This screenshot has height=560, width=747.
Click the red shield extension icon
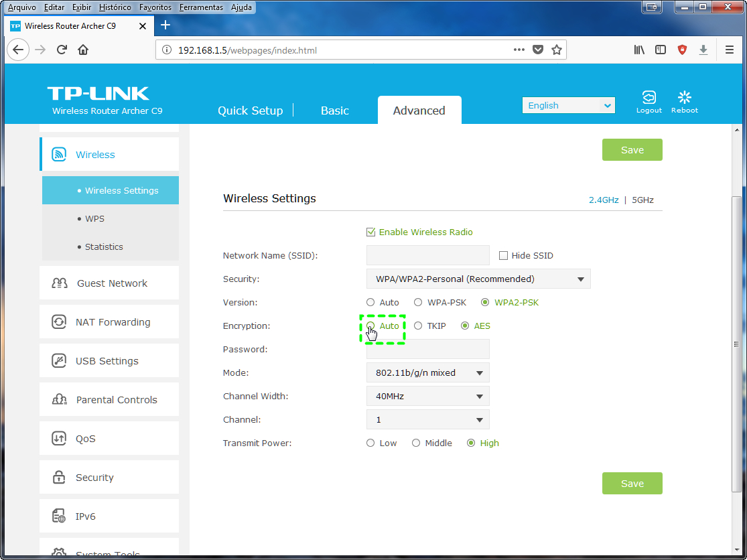coord(682,50)
